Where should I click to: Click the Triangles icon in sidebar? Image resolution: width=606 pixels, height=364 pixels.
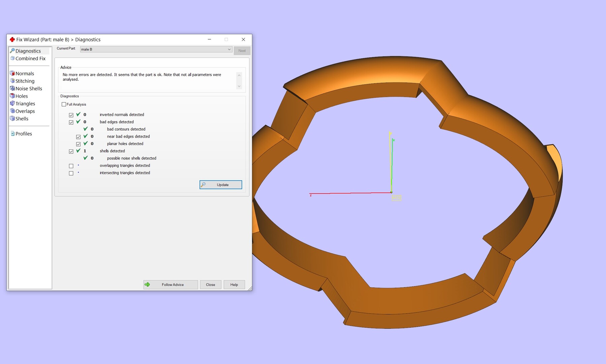click(12, 103)
